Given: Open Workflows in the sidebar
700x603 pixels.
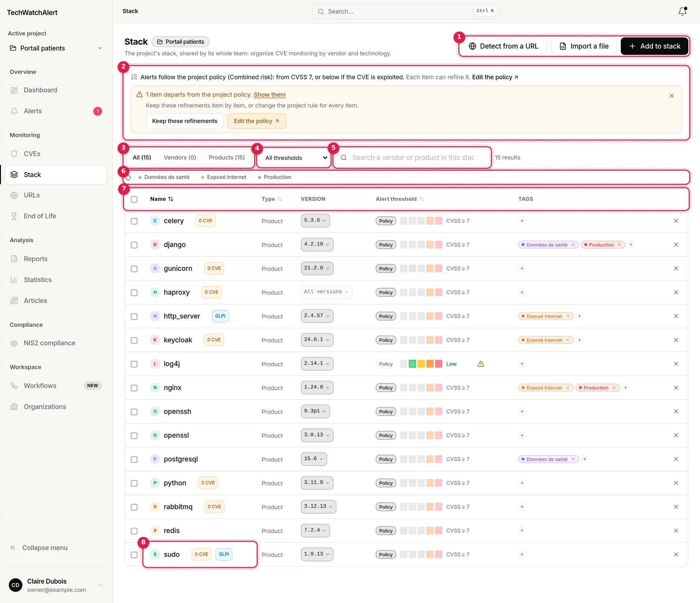Looking at the screenshot, I should (x=56, y=386).
